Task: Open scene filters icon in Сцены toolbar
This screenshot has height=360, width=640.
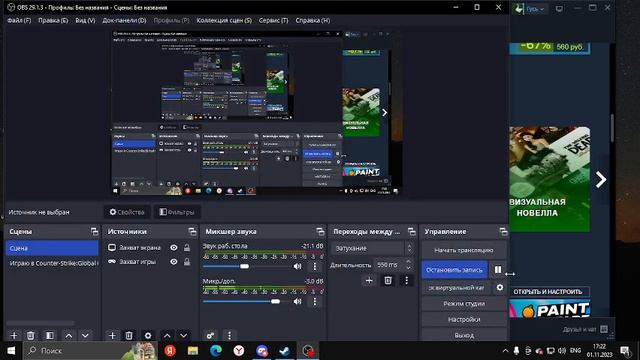Action: point(50,336)
